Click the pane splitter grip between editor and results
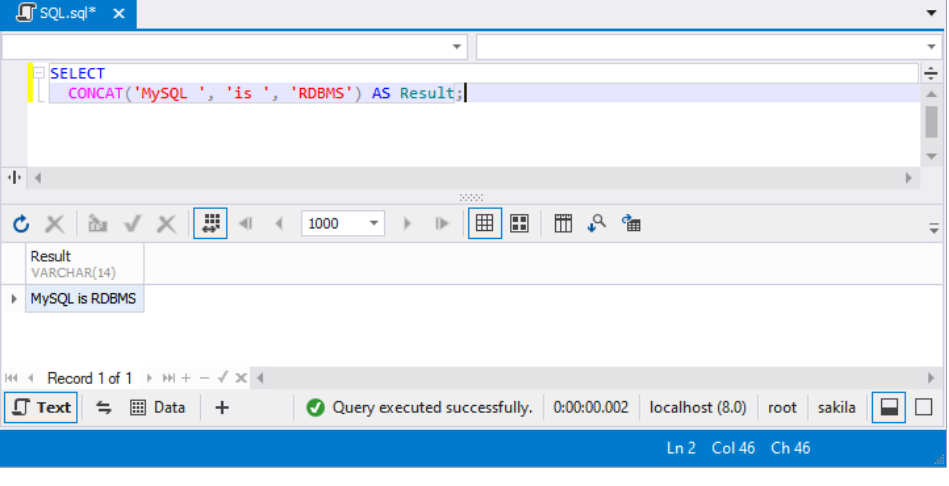This screenshot has width=949, height=486. [471, 197]
